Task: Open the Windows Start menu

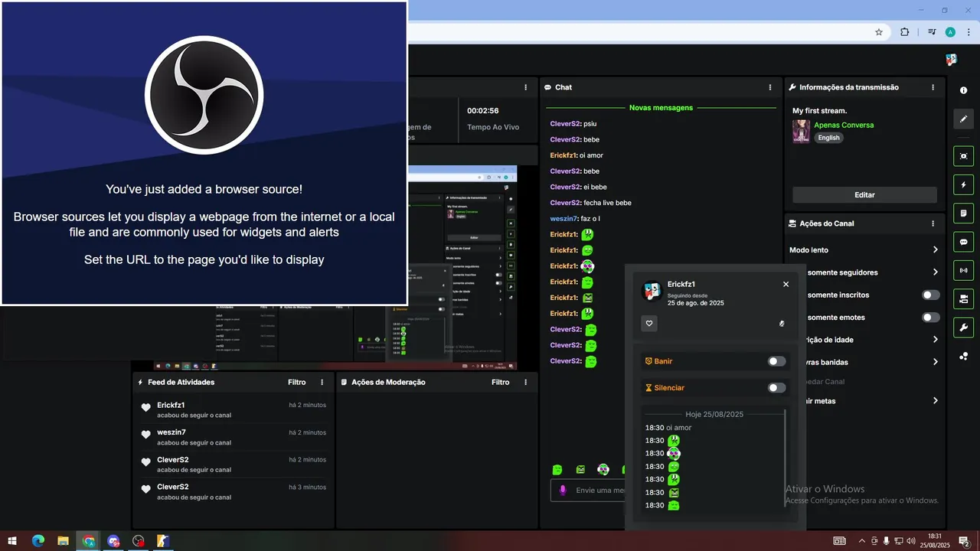Action: click(x=12, y=540)
